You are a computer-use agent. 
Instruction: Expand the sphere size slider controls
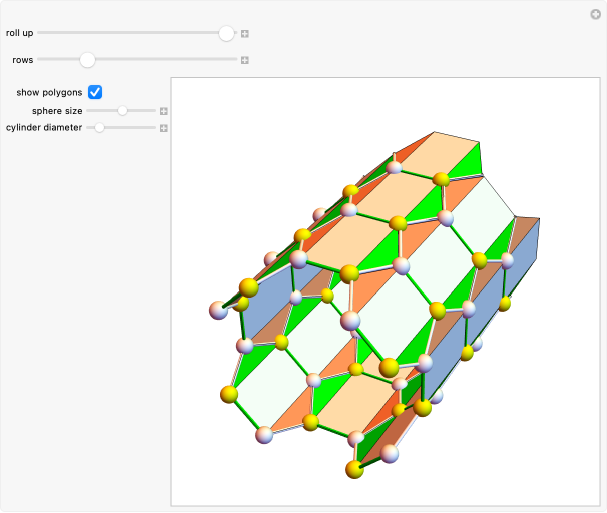[x=164, y=111]
